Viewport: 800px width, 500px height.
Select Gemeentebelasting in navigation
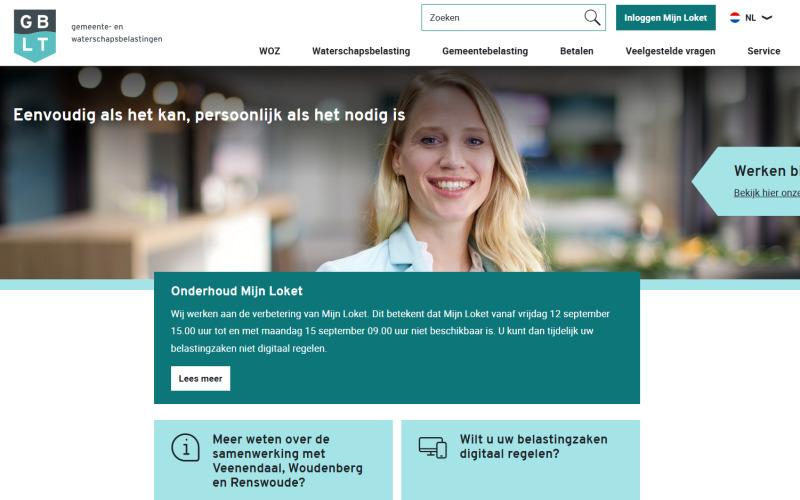485,51
